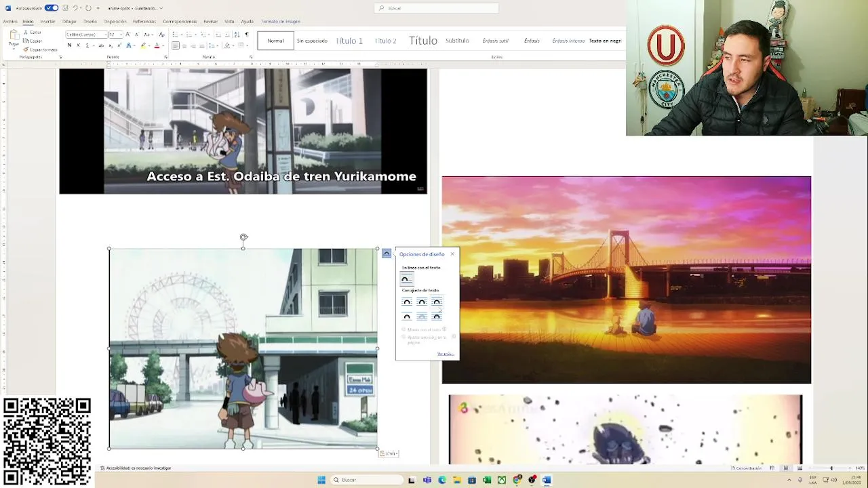Viewport: 868px width, 488px height.
Task: Toggle underline (S) formatting
Action: pyautogui.click(x=87, y=45)
